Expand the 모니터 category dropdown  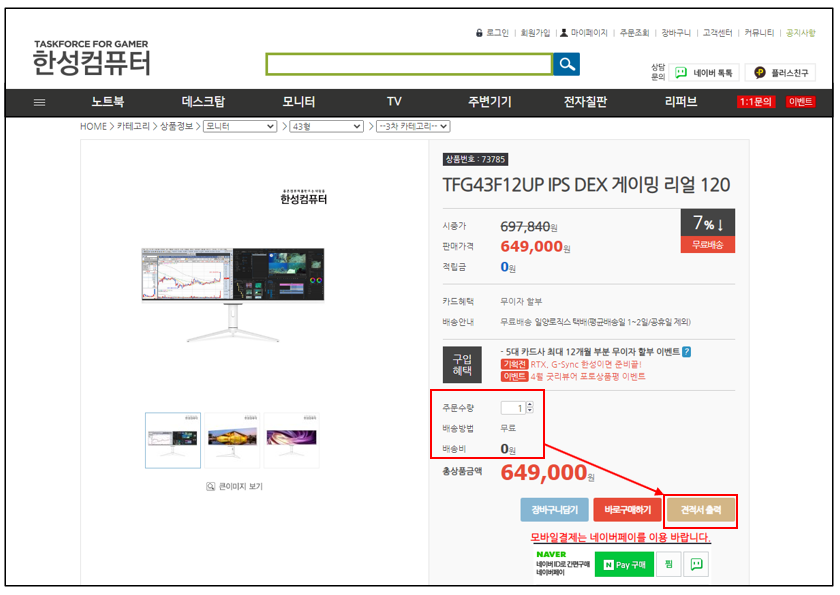[240, 127]
